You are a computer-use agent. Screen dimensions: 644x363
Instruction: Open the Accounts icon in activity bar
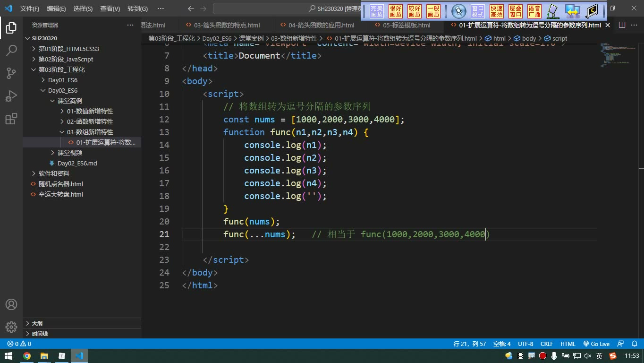pyautogui.click(x=11, y=304)
